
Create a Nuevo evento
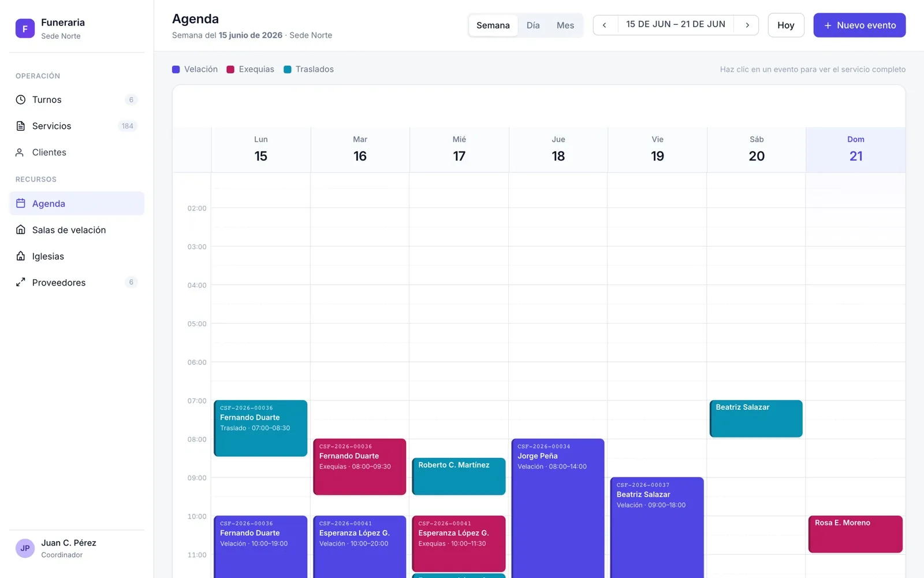859,25
